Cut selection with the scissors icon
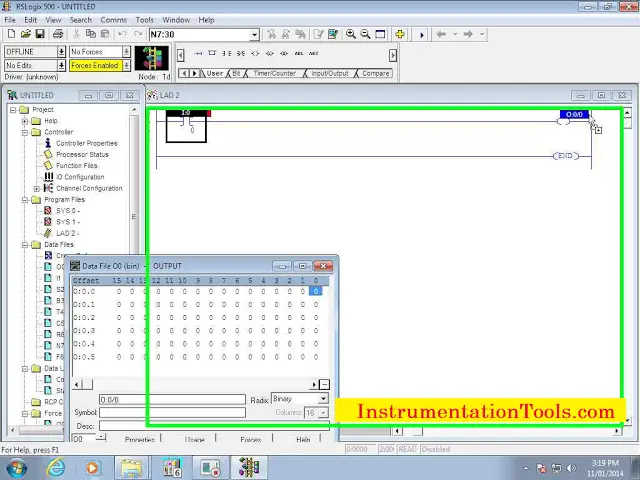 pyautogui.click(x=76, y=34)
